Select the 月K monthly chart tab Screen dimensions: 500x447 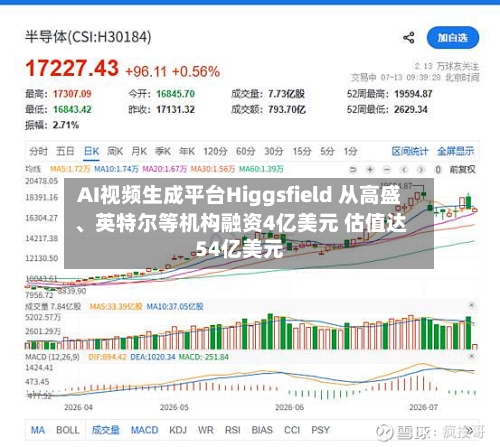click(x=139, y=151)
